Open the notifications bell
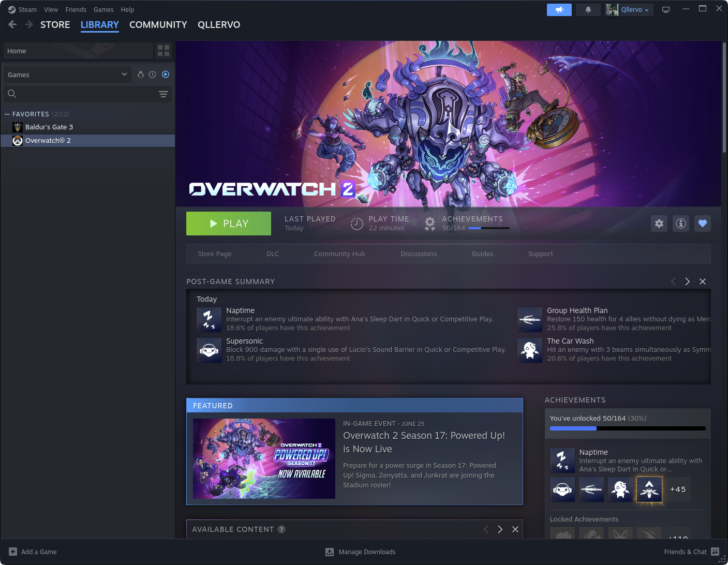 click(588, 10)
